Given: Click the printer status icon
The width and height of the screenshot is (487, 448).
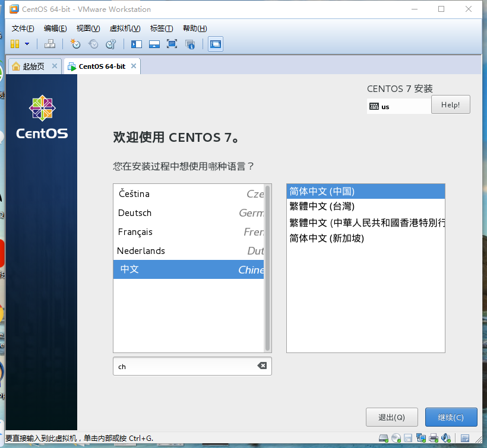Looking at the screenshot, I should [434, 438].
